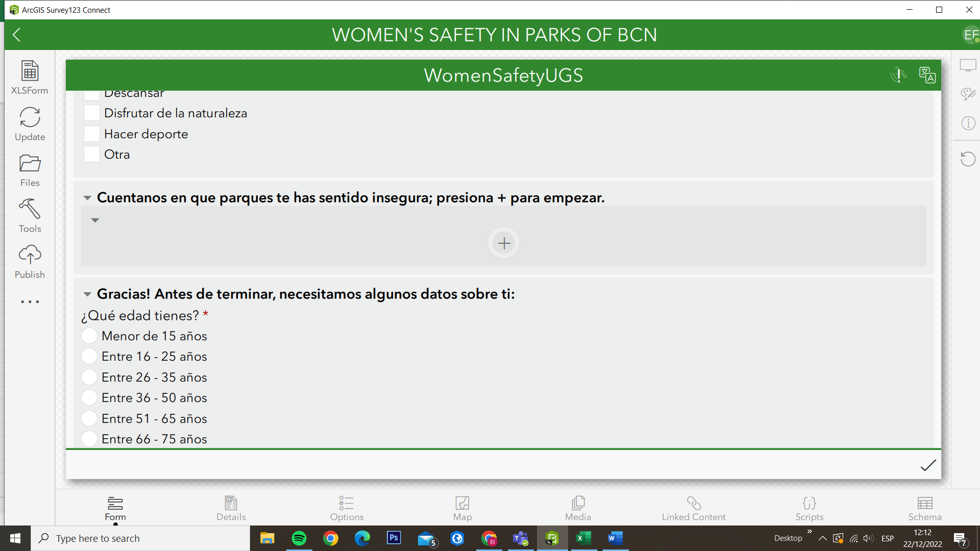Expand the repeat record dropdown arrow
The image size is (980, 551).
click(95, 220)
